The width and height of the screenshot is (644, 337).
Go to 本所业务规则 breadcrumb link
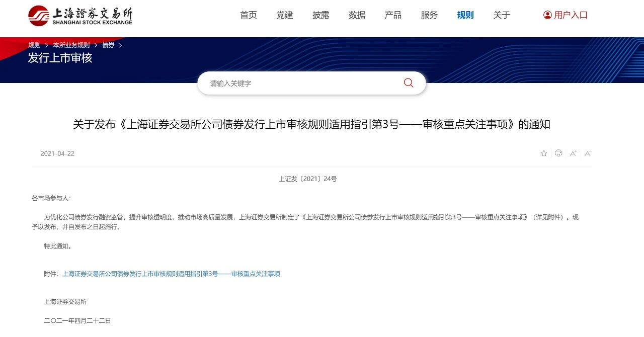click(71, 45)
